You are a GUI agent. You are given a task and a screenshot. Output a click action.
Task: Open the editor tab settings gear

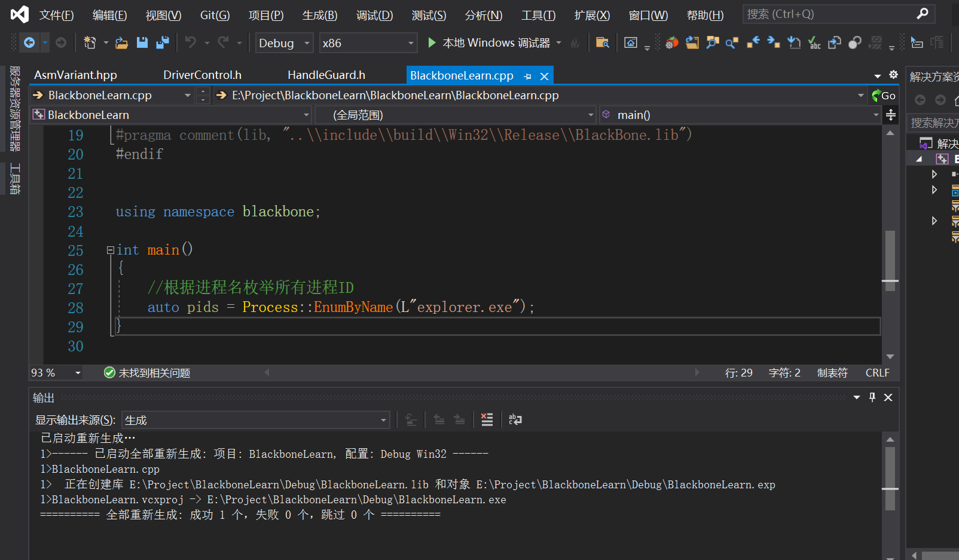893,75
